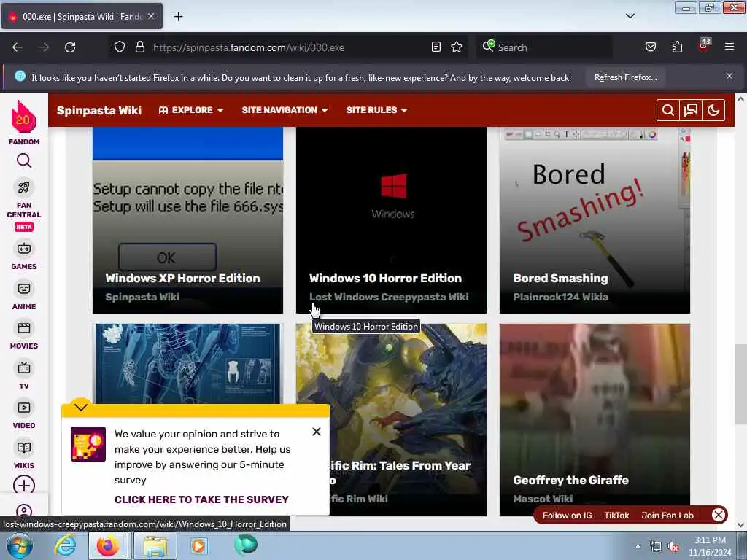This screenshot has height=560, width=747.
Task: Open Firefox extensions puzzle icon
Action: pyautogui.click(x=677, y=47)
